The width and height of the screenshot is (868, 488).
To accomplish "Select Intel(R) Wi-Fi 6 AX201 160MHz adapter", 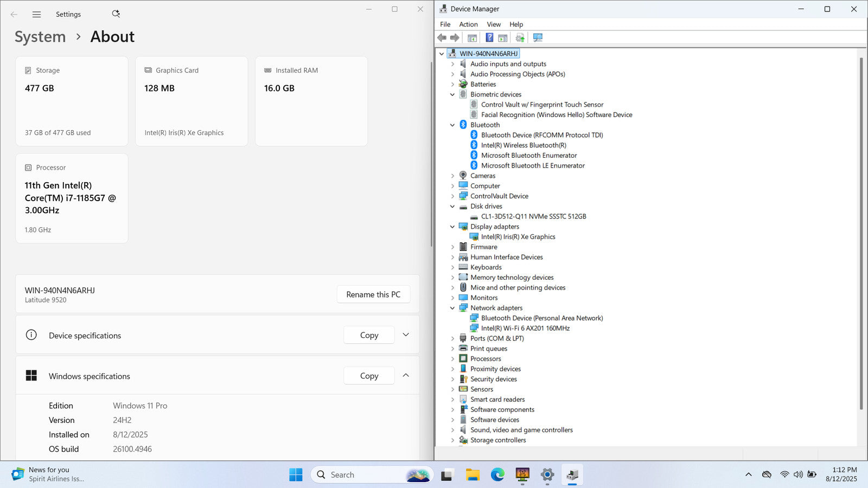I will (525, 329).
